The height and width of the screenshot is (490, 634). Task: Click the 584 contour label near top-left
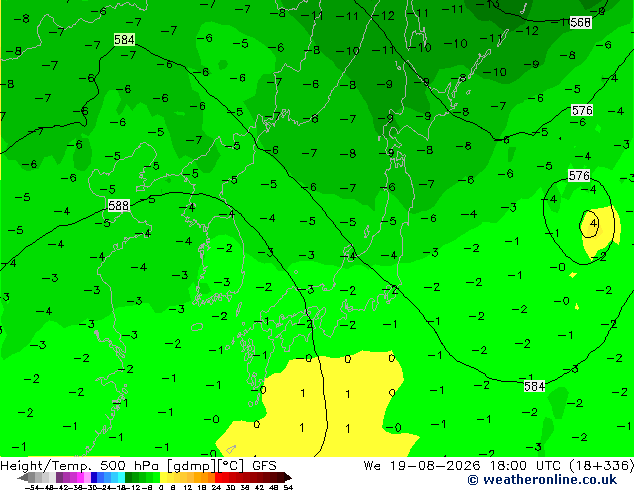[x=124, y=40]
